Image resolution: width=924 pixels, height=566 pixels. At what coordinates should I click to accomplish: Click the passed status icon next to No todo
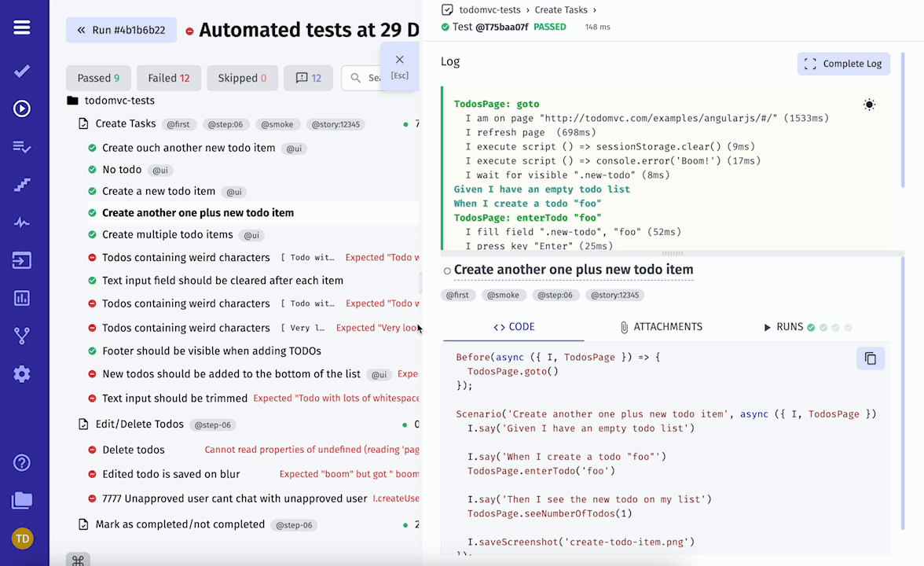[92, 170]
